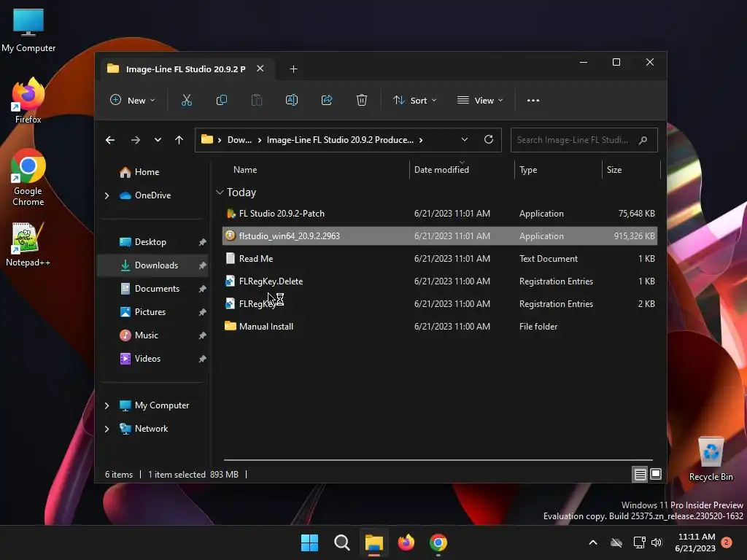Viewport: 747px width, 560px height.
Task: Open recent locations chevron dropdown
Action: coord(158,140)
